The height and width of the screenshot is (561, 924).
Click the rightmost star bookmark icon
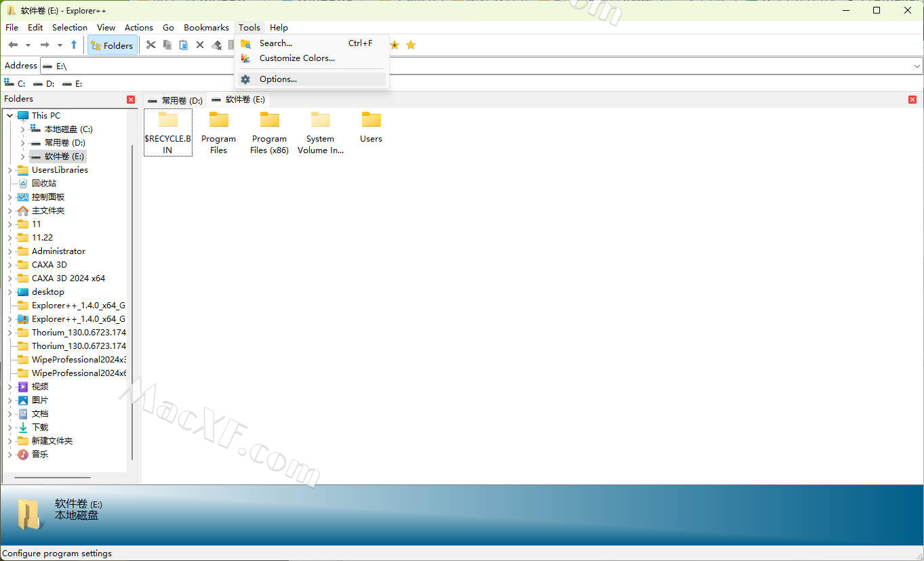tap(411, 45)
